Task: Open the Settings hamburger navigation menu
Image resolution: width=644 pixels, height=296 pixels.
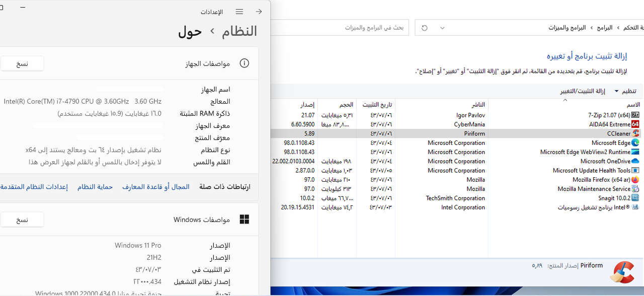Action: click(239, 12)
